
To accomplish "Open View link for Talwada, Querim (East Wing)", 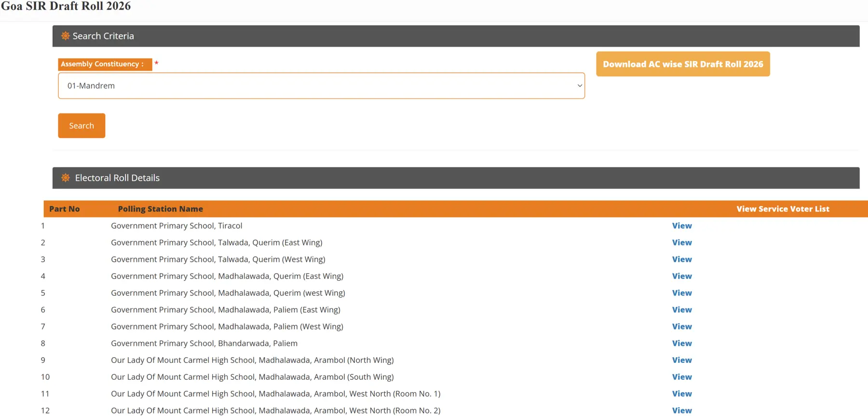I will 682,243.
